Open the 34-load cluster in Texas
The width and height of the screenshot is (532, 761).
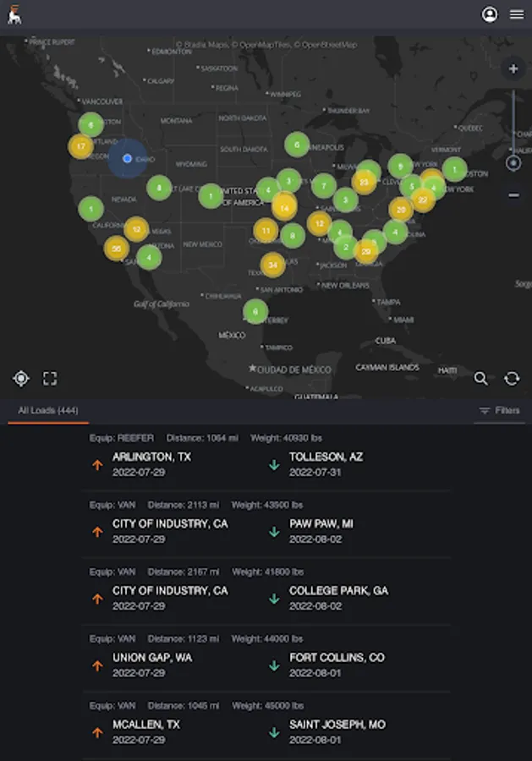pyautogui.click(x=273, y=265)
